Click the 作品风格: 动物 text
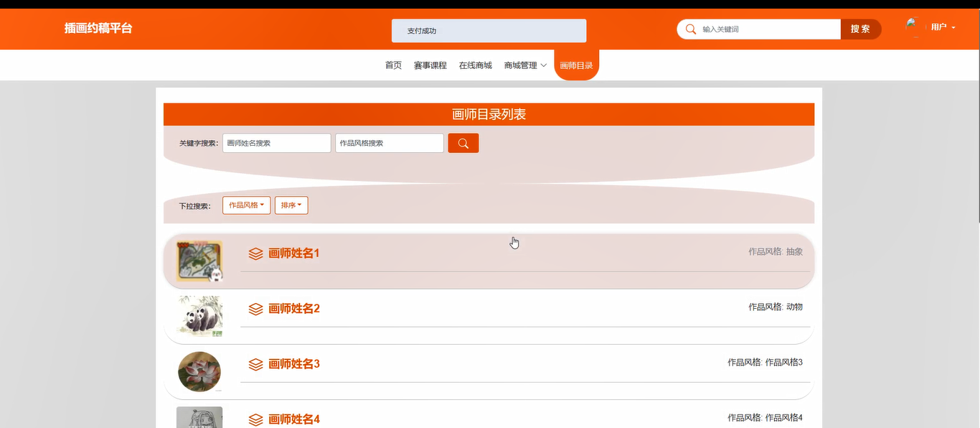 pyautogui.click(x=776, y=307)
